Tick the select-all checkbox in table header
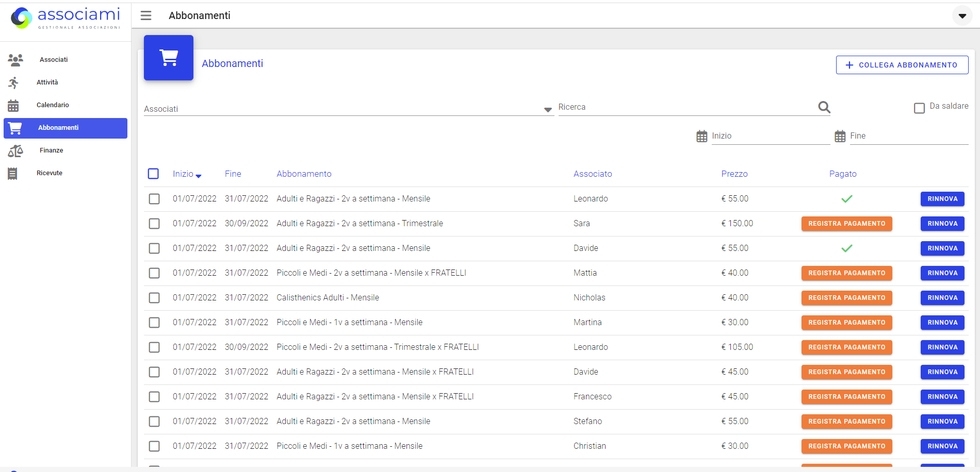 pyautogui.click(x=153, y=174)
